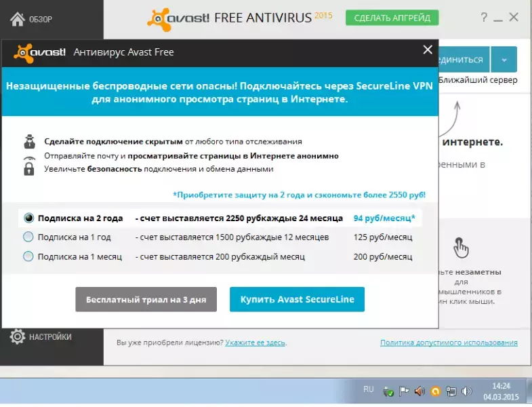532x407 pixels.
Task: Click the 200 руб/месяц price text
Action: (383, 256)
